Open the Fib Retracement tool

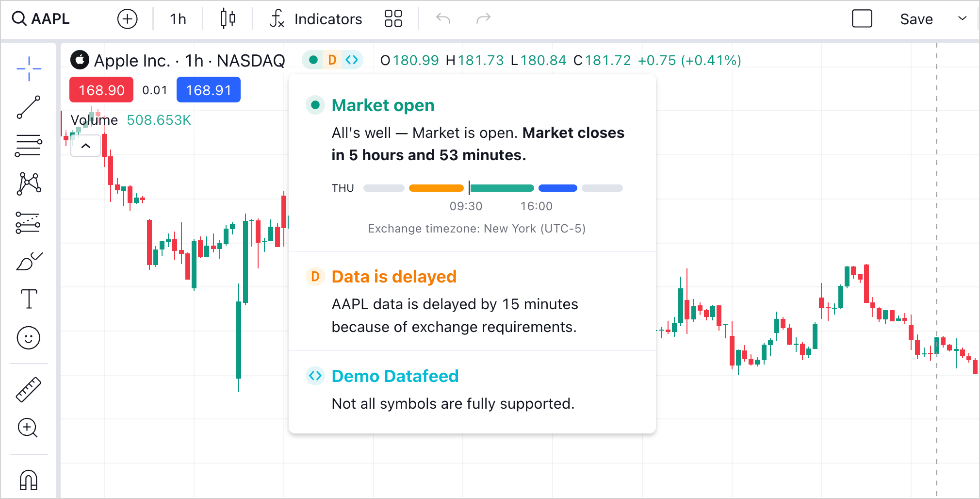(x=29, y=145)
